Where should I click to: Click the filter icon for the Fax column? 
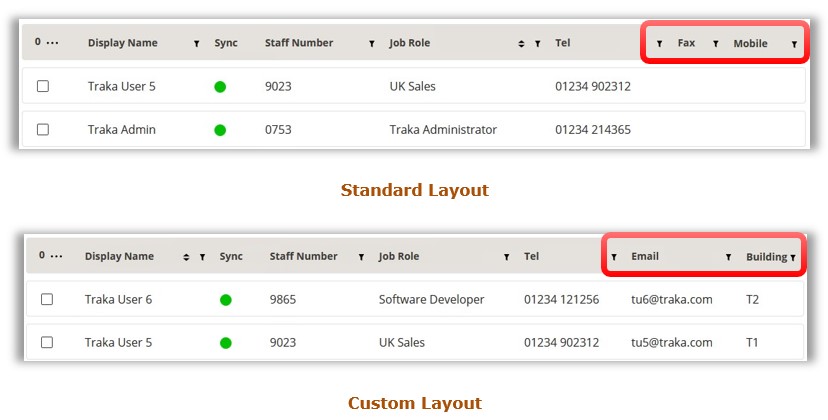[x=715, y=44]
